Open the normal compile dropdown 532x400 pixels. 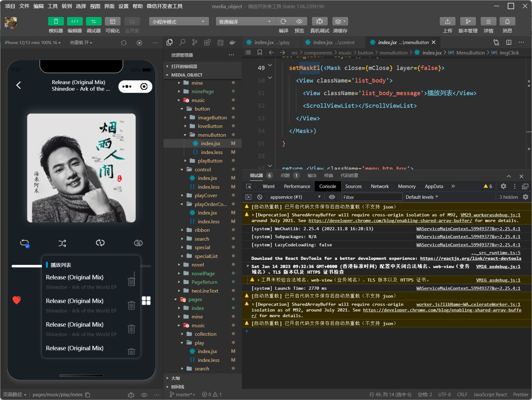[x=246, y=21]
